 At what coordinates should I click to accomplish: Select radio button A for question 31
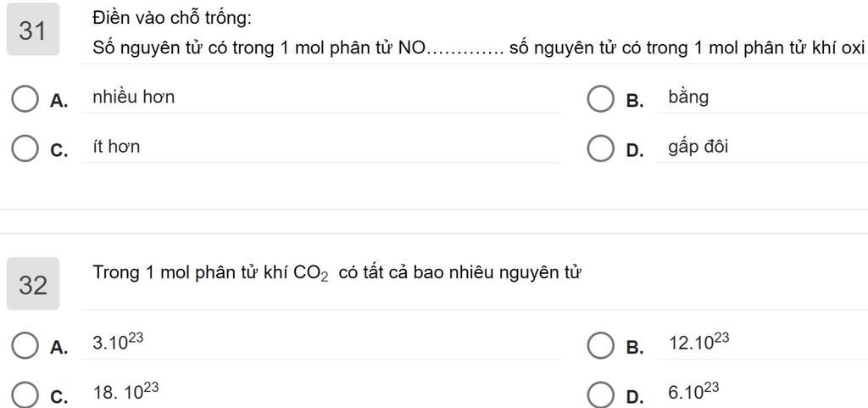(x=25, y=99)
